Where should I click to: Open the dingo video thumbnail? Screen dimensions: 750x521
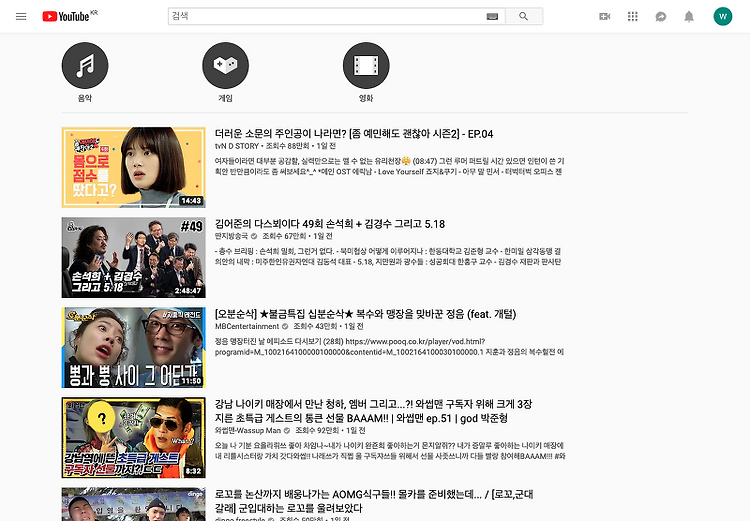coord(133,504)
